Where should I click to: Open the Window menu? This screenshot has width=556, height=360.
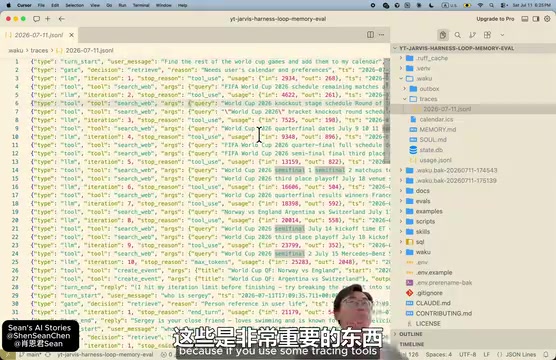(163, 5)
